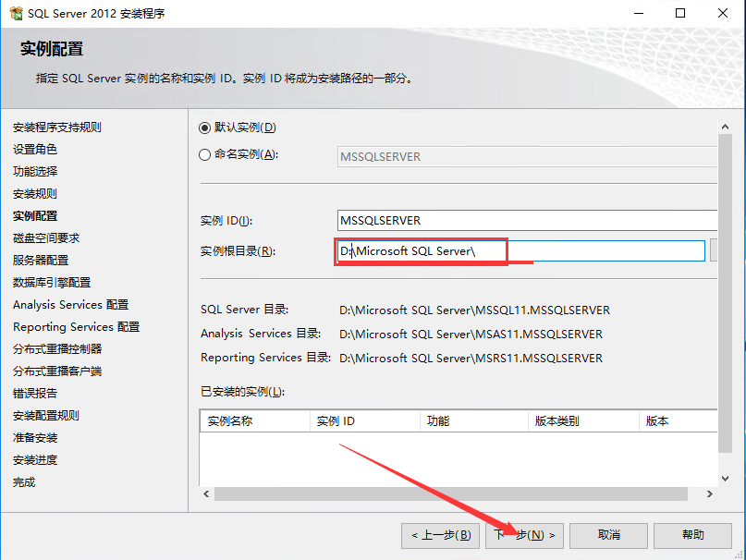Click horizontal scrollbar left arrow

206,493
